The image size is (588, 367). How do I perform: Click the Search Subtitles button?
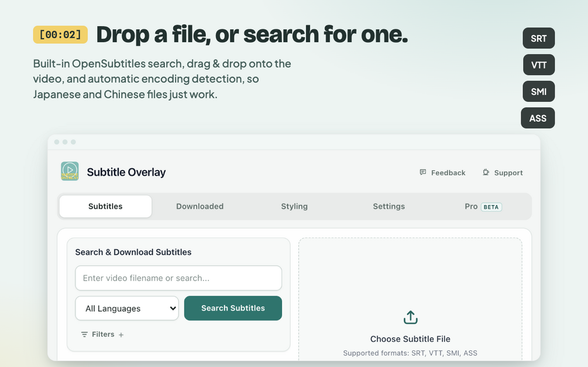point(233,308)
